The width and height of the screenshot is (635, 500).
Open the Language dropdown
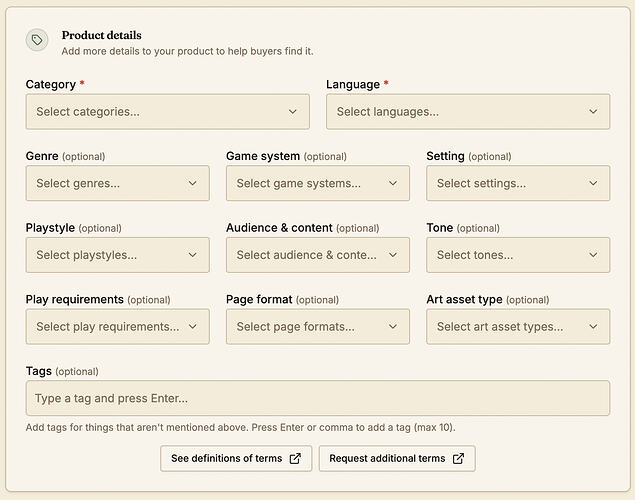coord(468,112)
